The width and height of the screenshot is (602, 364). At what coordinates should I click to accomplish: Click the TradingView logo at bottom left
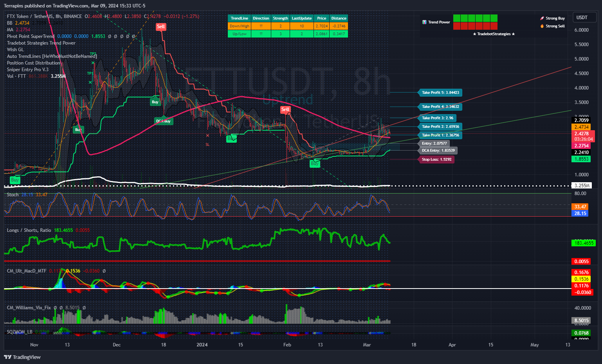coord(22,357)
